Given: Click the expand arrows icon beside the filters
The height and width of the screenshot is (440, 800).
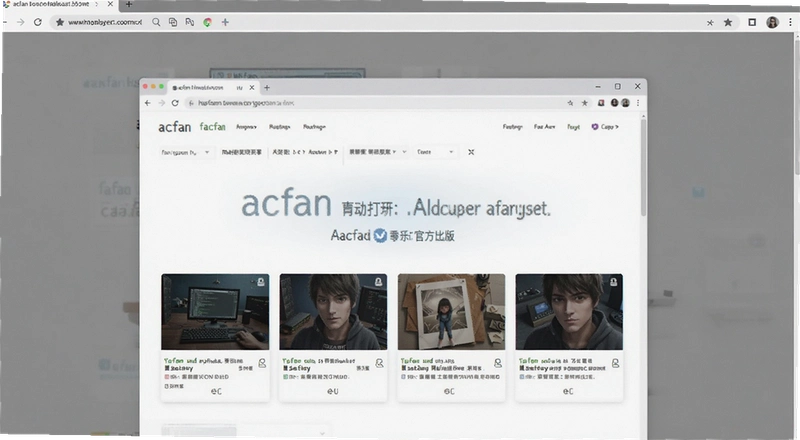Looking at the screenshot, I should tap(471, 152).
